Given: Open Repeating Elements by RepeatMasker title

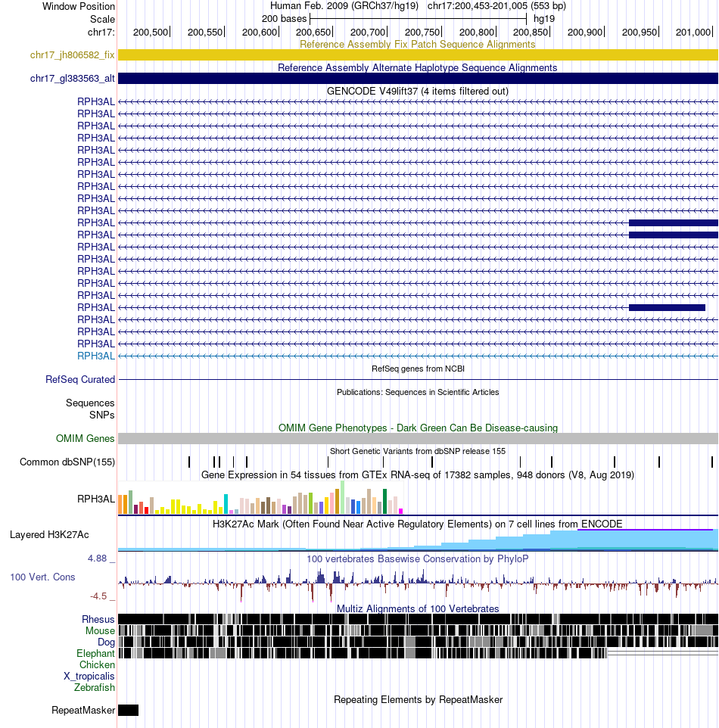Looking at the screenshot, I should coord(418,699).
